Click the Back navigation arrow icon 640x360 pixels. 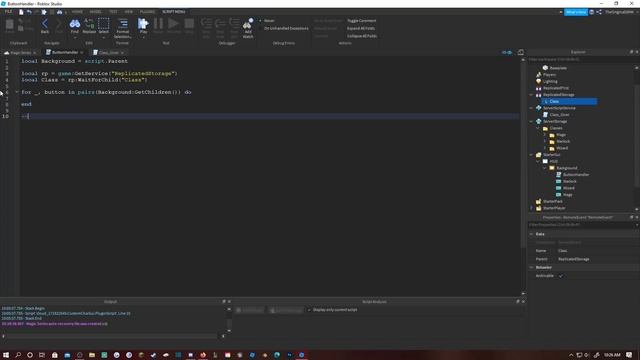point(45,24)
